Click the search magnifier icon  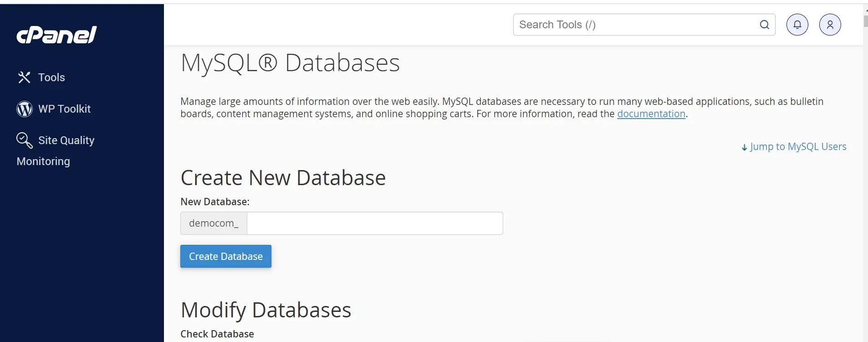click(x=765, y=25)
